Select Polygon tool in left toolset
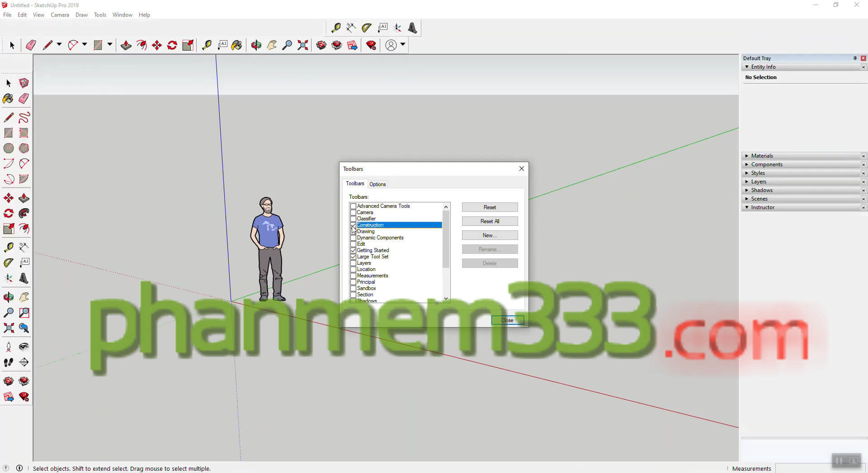The width and height of the screenshot is (868, 473). 24,148
